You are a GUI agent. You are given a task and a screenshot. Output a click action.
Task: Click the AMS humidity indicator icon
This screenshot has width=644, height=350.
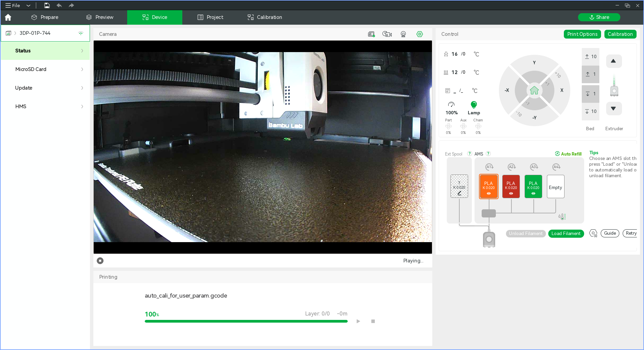coord(562,217)
